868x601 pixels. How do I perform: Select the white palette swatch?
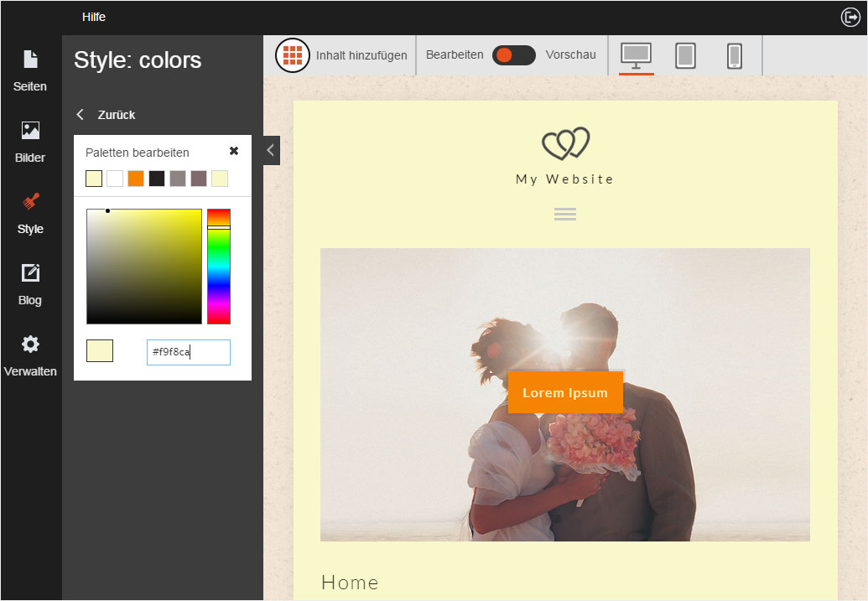pos(115,179)
